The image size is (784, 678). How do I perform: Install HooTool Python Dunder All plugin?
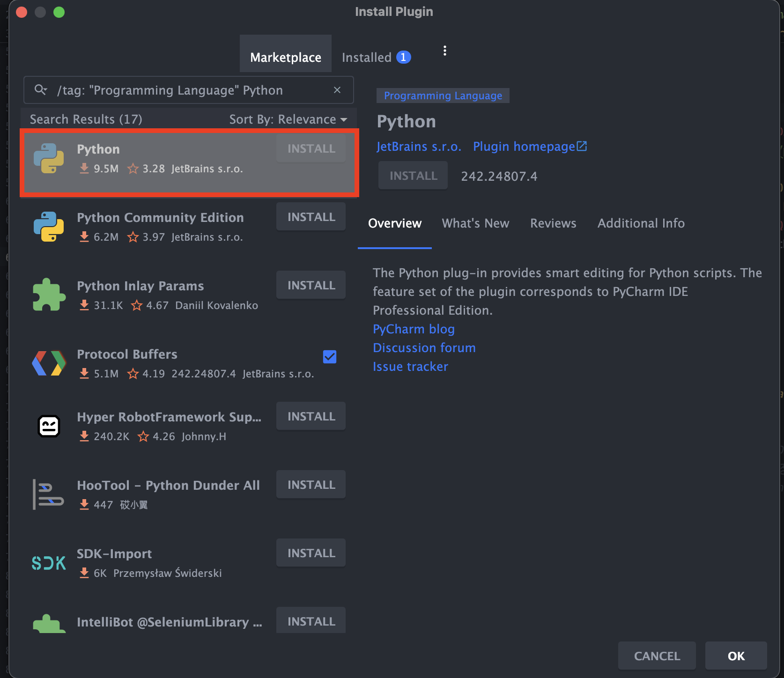pyautogui.click(x=311, y=485)
